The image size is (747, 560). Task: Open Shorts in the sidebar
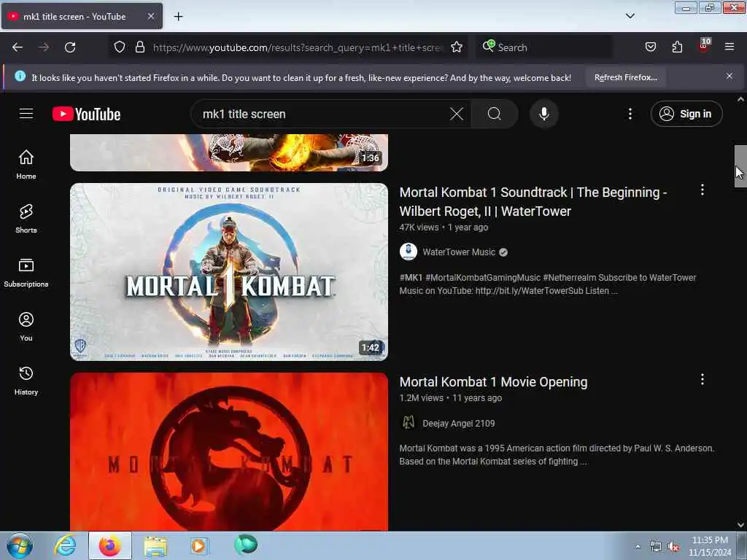26,219
